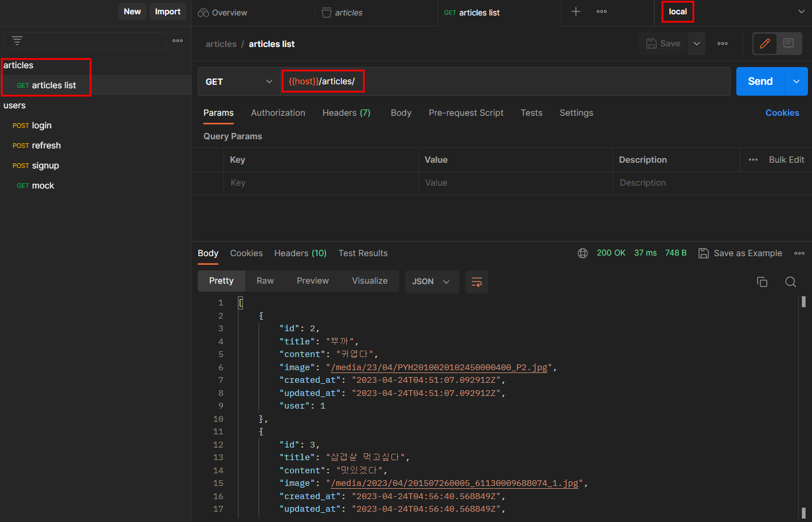Click the Overview tab icon
This screenshot has height=522, width=812.
[203, 13]
